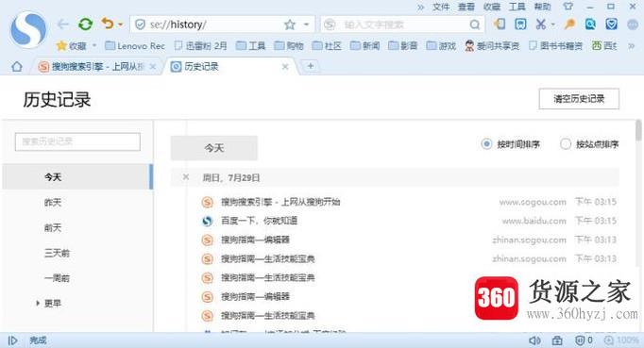Click the scissors screenshot tool icon
This screenshot has height=348, width=644.
pyautogui.click(x=540, y=25)
